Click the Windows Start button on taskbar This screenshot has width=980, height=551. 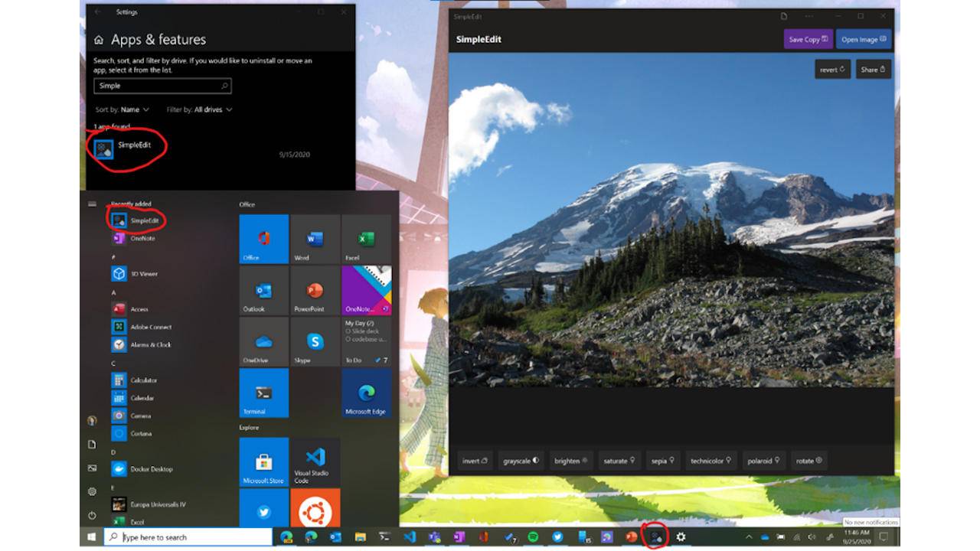click(92, 537)
